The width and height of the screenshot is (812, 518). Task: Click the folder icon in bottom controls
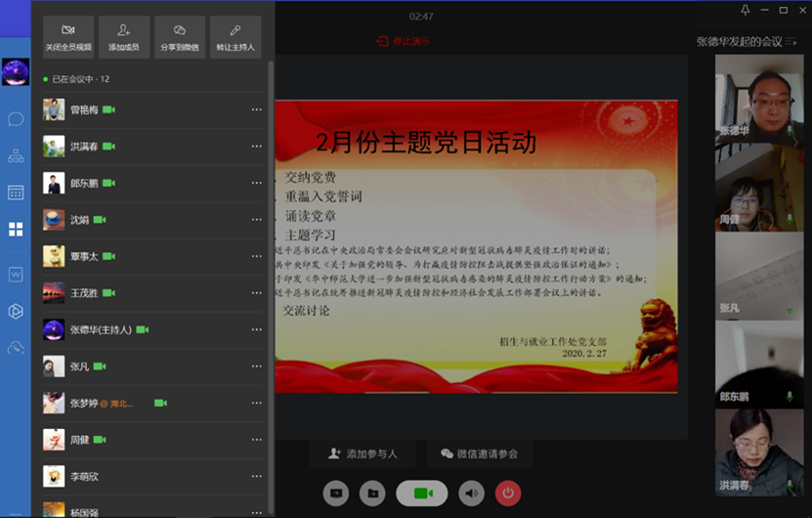point(371,494)
